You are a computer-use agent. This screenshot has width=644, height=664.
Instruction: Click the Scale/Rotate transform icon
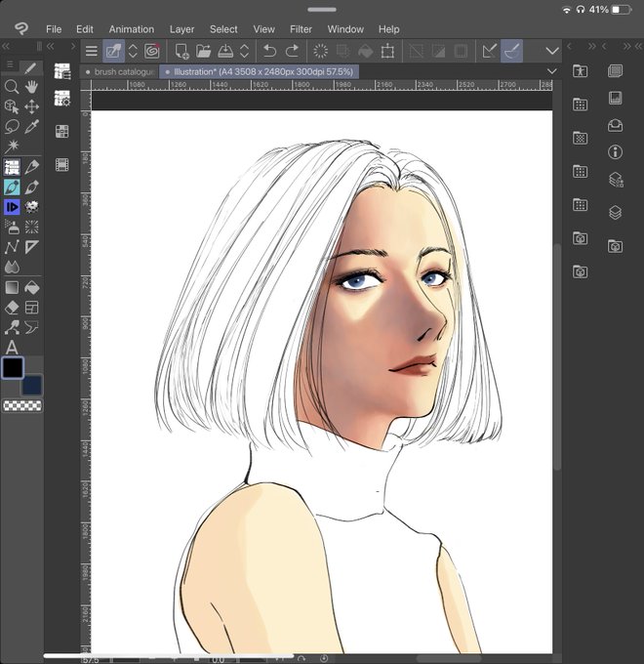click(x=387, y=51)
